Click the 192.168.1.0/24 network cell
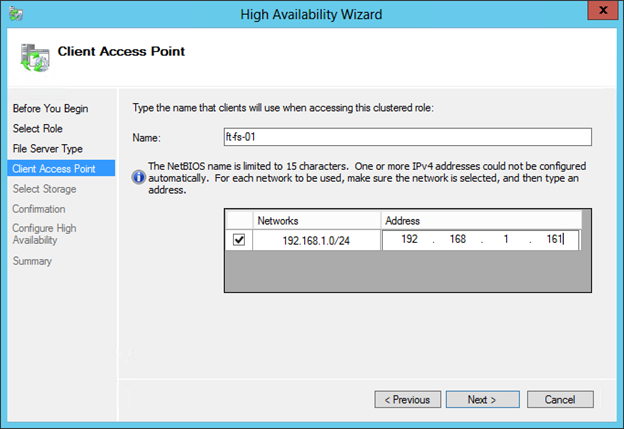 pyautogui.click(x=316, y=240)
